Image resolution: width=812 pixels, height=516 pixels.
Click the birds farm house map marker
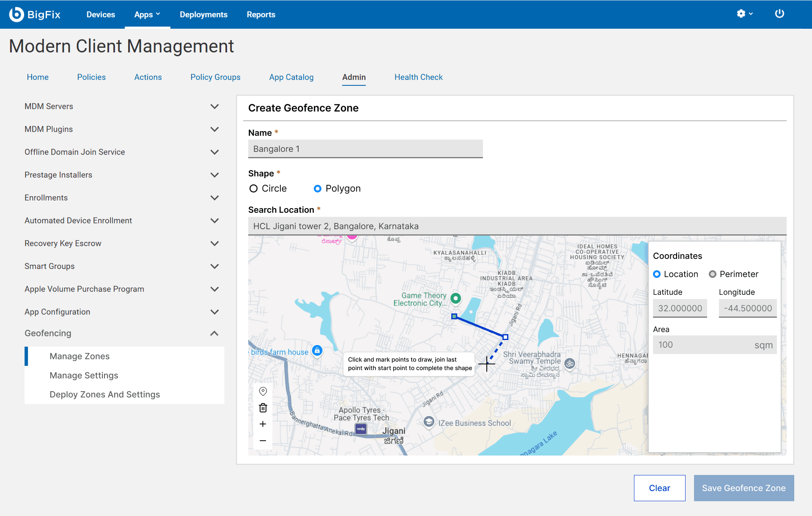(317, 351)
